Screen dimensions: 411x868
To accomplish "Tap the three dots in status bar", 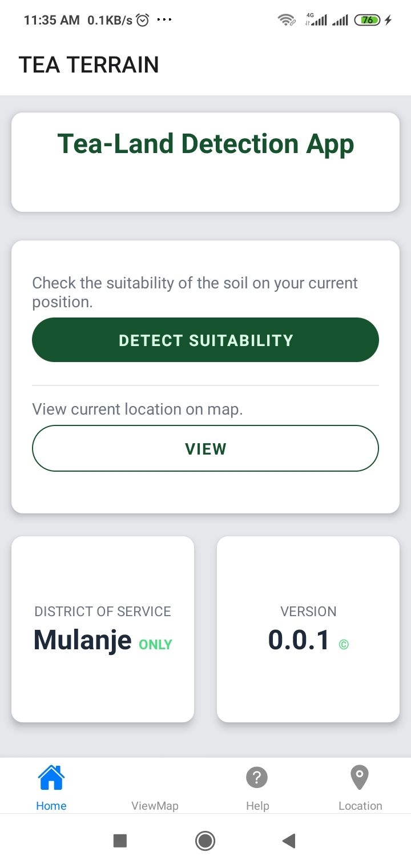I will pos(164,19).
